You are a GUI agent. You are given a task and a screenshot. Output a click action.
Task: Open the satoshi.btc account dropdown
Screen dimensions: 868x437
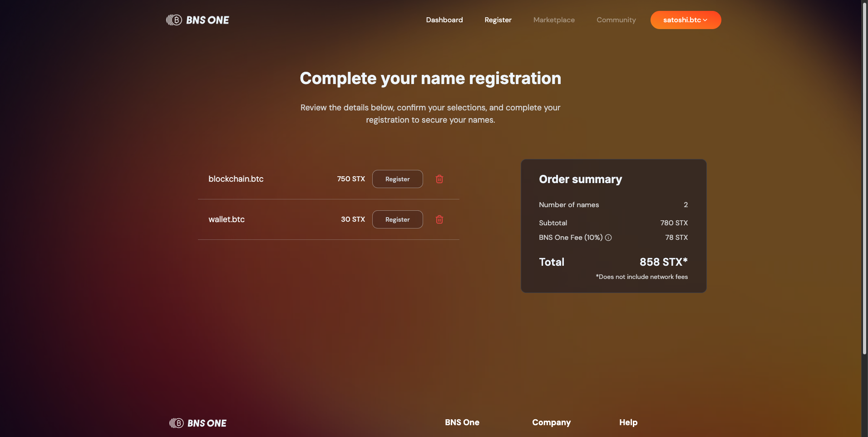point(686,20)
